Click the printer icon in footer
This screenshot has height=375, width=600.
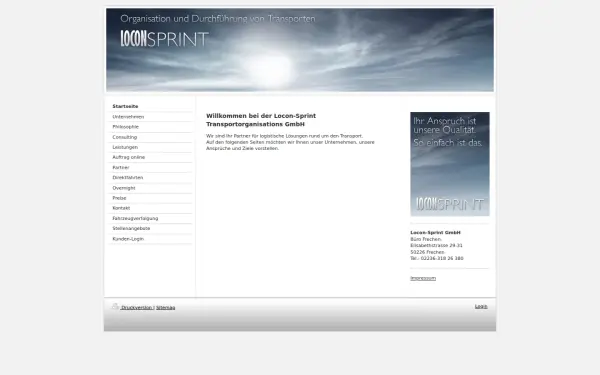115,306
